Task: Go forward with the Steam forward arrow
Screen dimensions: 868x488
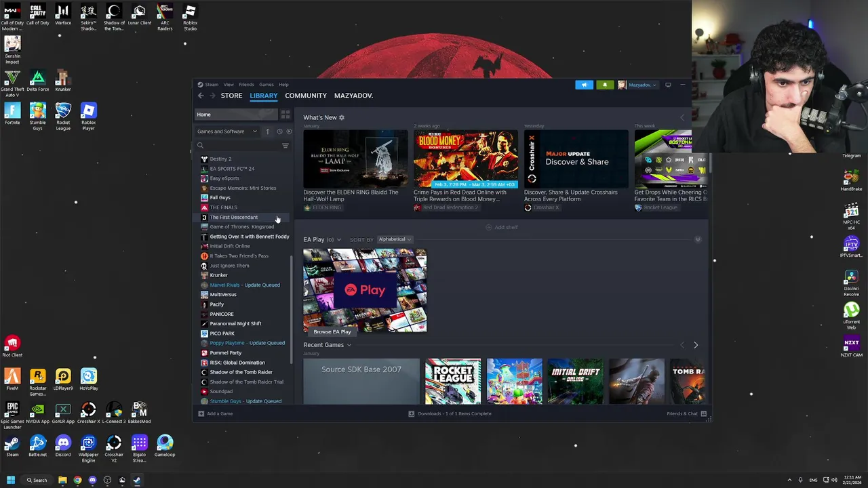Action: click(x=212, y=96)
